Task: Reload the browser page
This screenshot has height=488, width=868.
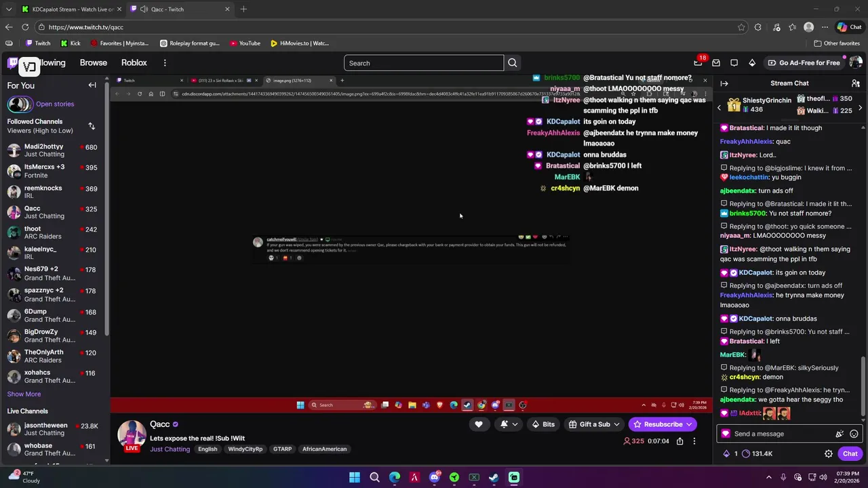Action: [25, 27]
